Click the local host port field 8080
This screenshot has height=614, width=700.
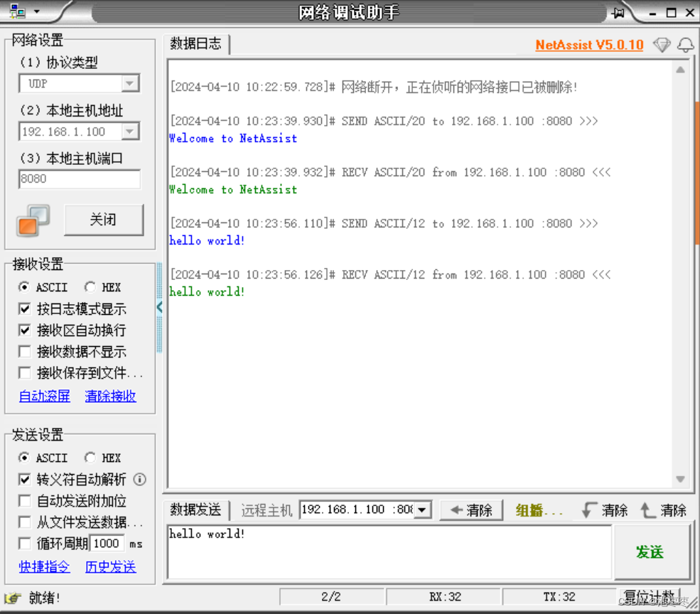click(x=80, y=179)
